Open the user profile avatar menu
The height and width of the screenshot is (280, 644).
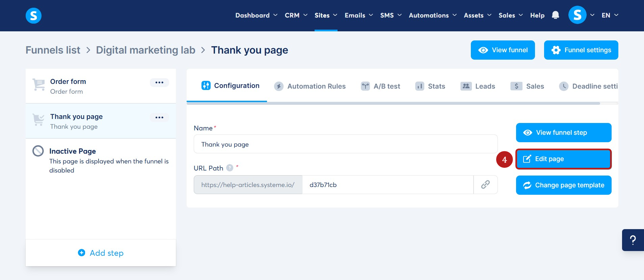577,15
